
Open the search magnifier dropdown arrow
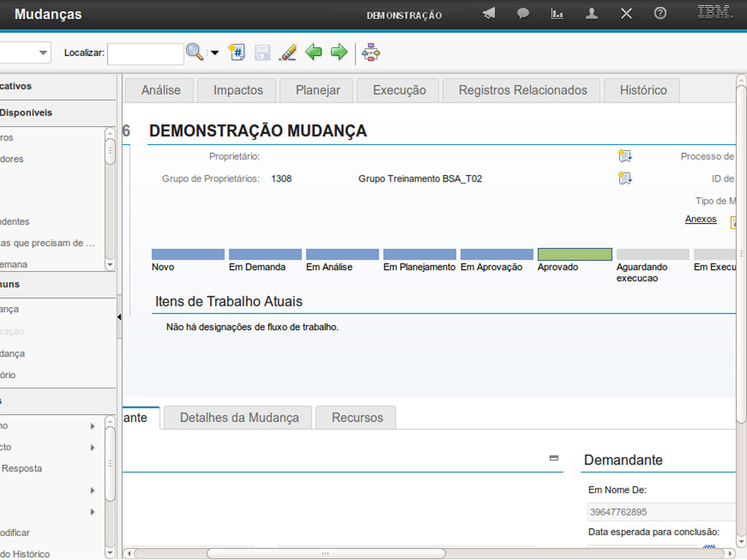[214, 53]
